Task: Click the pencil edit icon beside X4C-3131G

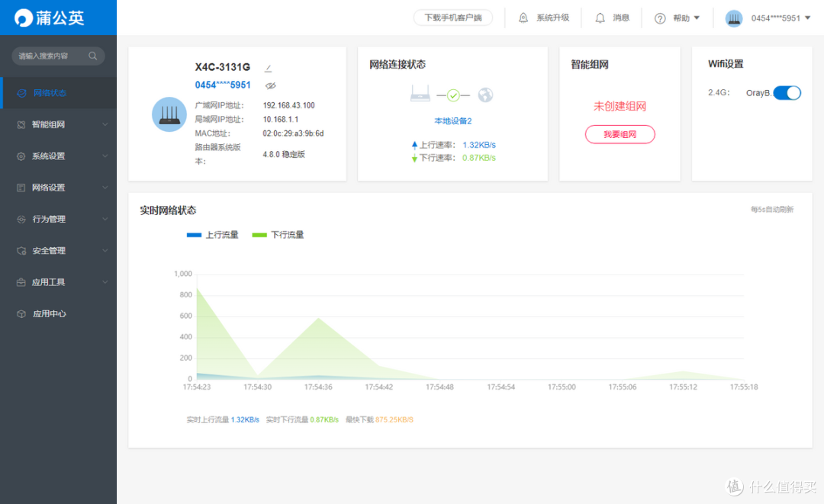Action: point(268,69)
